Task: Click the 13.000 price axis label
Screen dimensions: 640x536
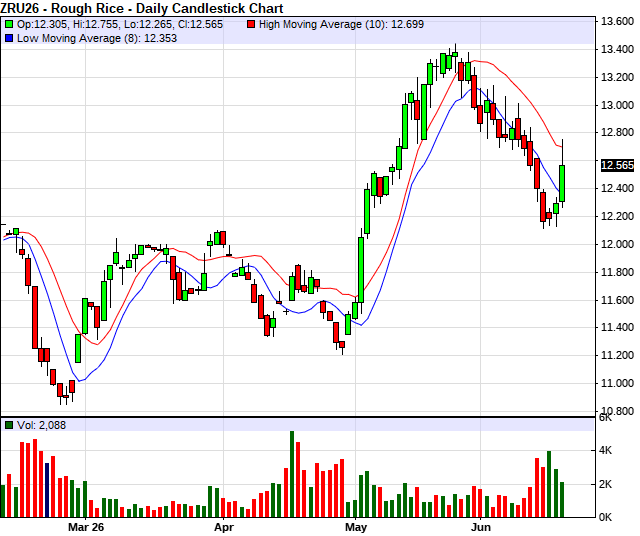Action: click(x=617, y=105)
